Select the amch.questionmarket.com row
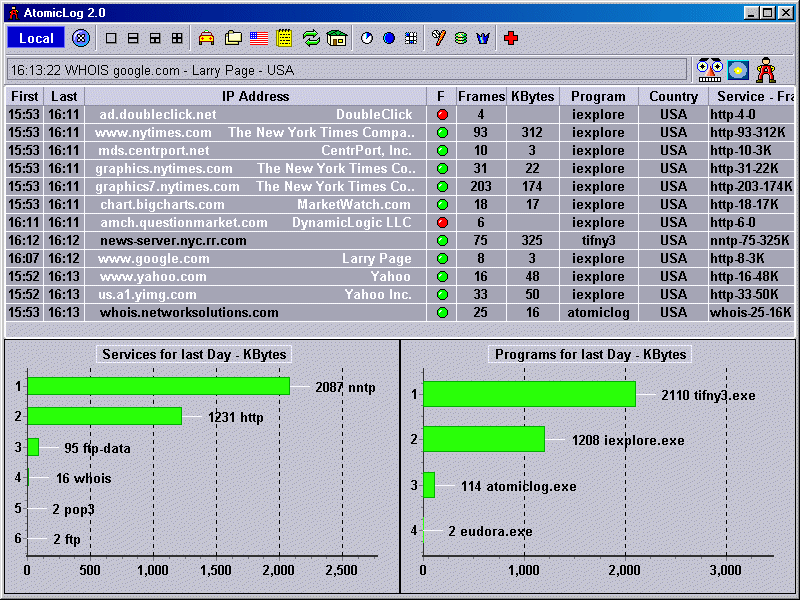Screen dimensions: 800x600 (x=399, y=222)
